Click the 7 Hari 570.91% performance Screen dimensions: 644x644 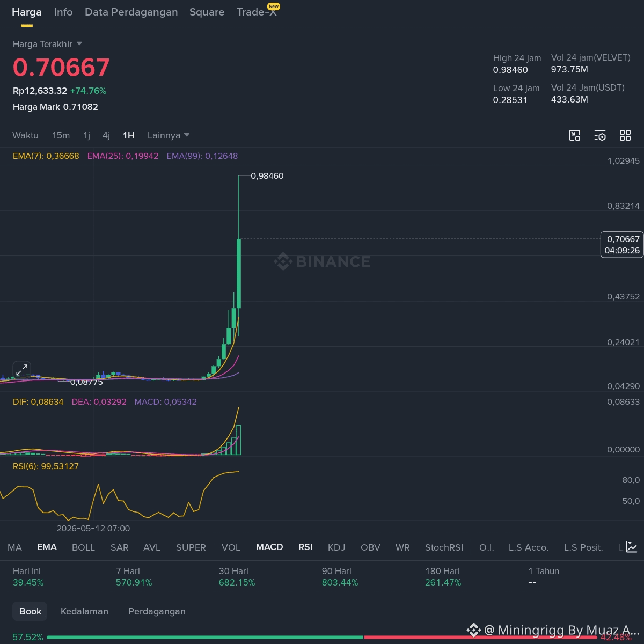[134, 576]
